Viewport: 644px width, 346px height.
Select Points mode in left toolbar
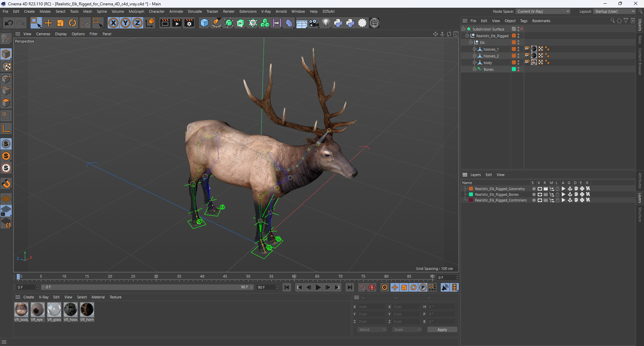pyautogui.click(x=6, y=79)
